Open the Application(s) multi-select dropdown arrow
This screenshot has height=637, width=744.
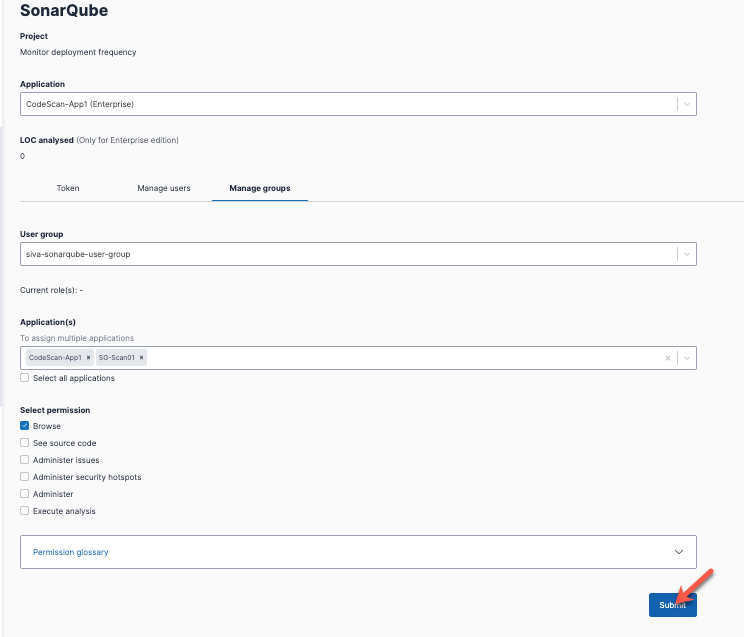point(687,358)
